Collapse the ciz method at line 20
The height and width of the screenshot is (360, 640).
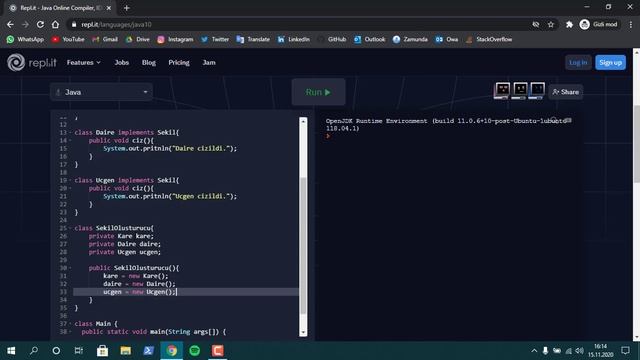[70, 188]
